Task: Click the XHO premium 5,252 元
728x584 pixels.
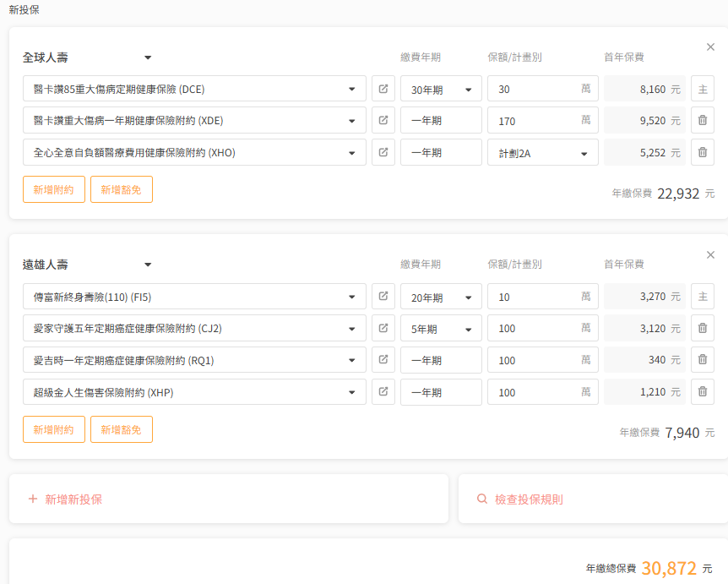Action: [x=645, y=152]
